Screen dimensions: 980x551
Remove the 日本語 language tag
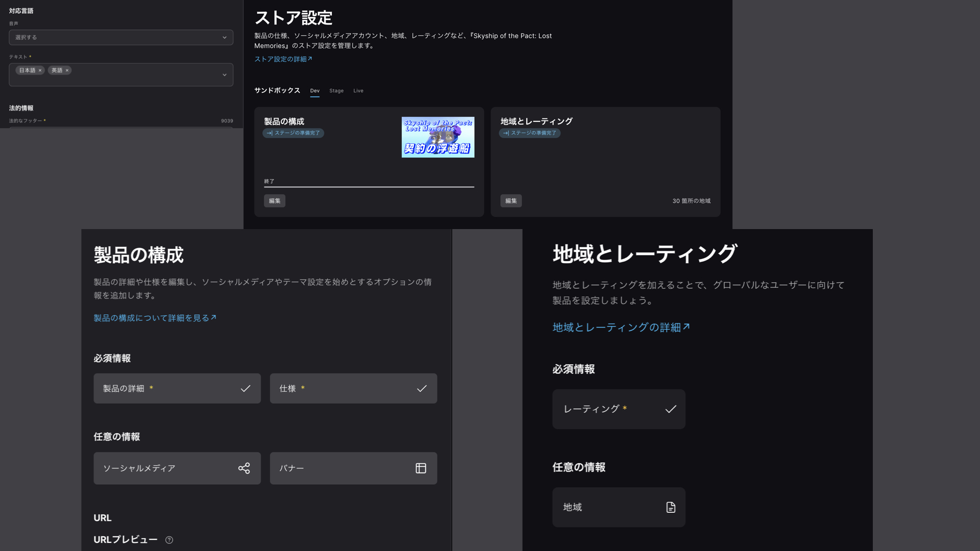[40, 70]
